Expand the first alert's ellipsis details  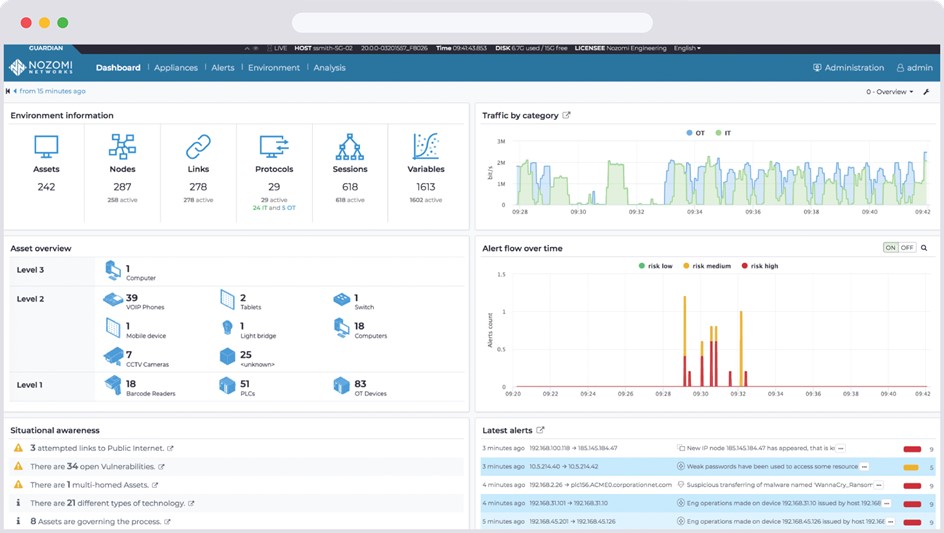[x=841, y=449]
